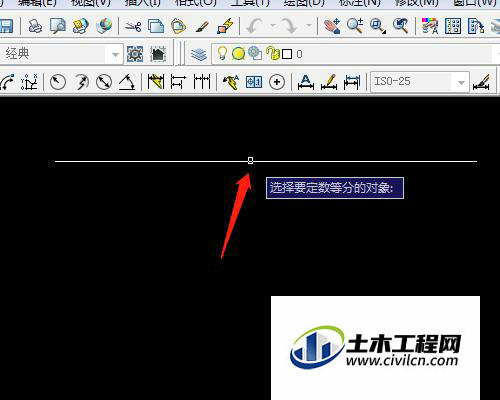Screen dimensions: 500x400
Task: Open the layer list at name 0
Action: [x=299, y=54]
